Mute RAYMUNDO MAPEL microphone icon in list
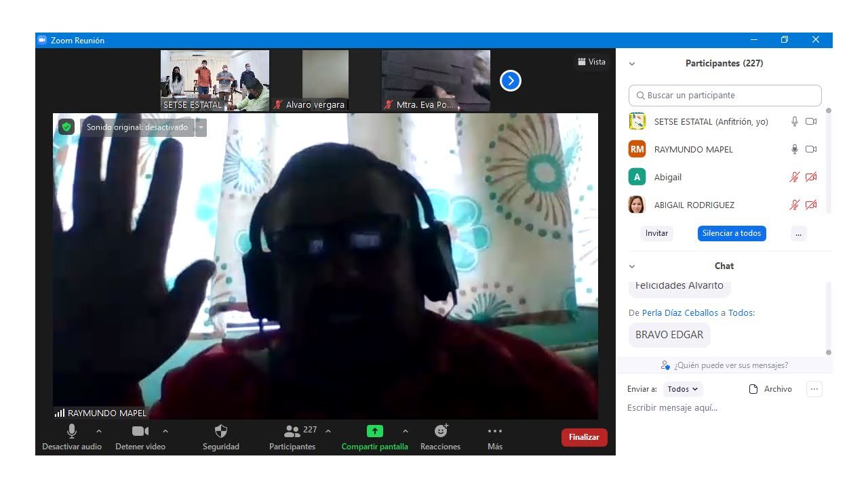Viewport: 868px width, 488px height. tap(795, 149)
